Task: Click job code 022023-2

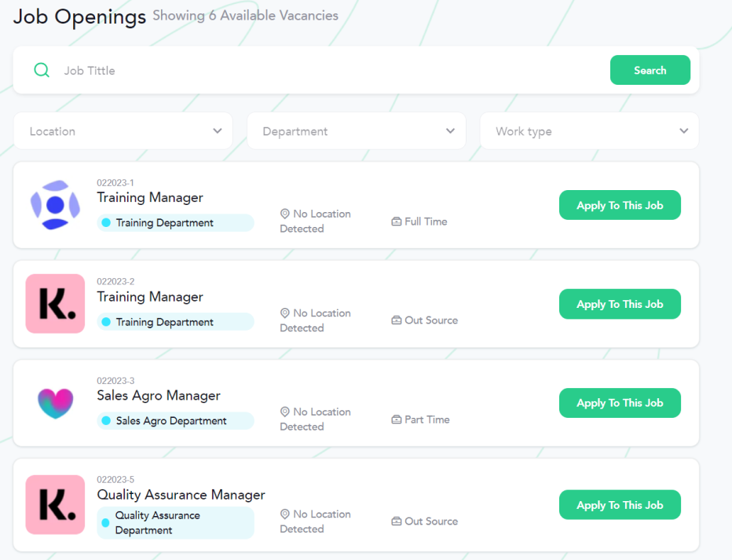Action: point(115,281)
